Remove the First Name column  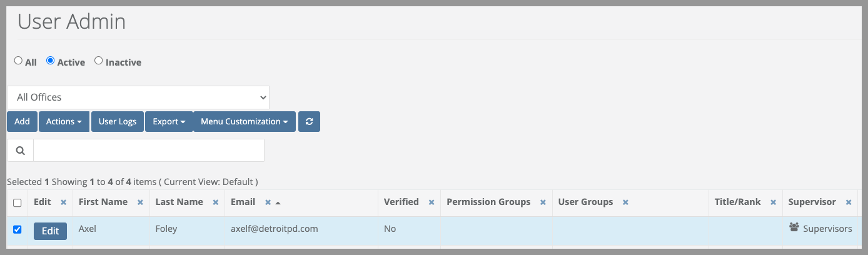pos(140,202)
